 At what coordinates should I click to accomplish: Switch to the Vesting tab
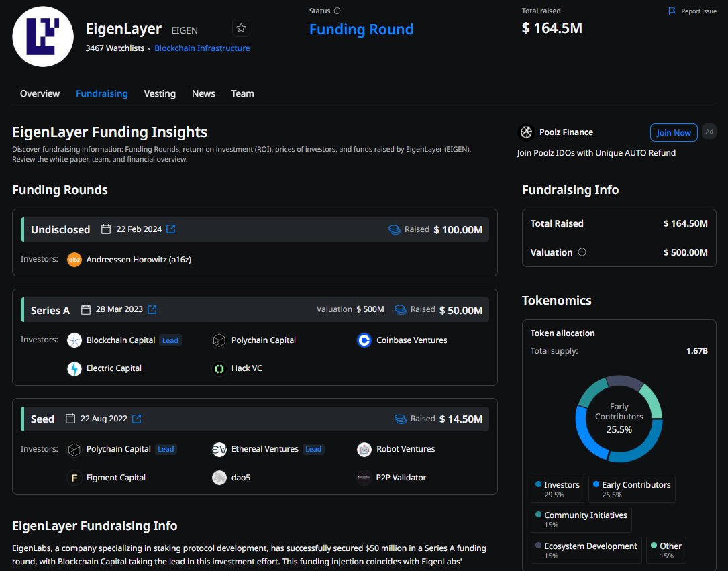click(x=160, y=93)
